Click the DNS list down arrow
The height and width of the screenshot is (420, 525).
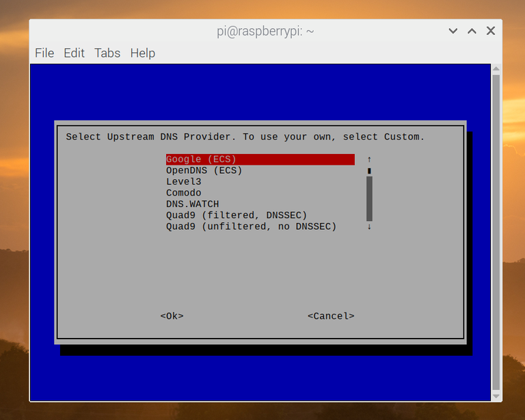coord(369,226)
